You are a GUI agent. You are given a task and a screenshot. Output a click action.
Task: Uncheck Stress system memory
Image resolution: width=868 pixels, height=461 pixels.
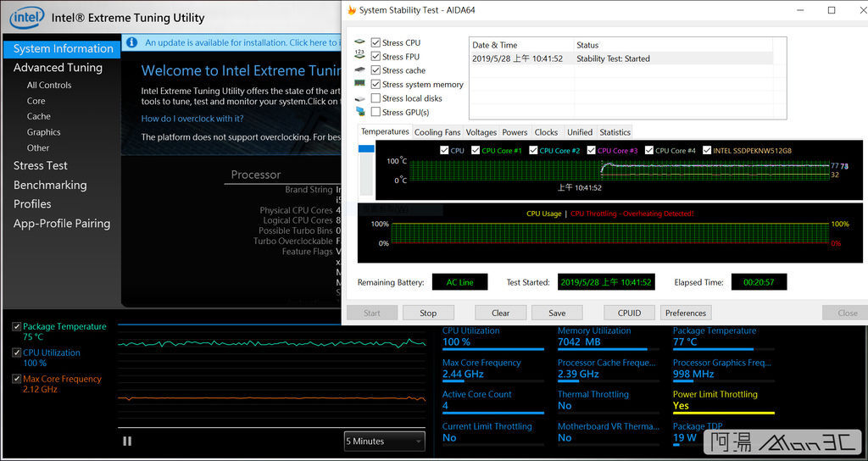click(x=376, y=84)
